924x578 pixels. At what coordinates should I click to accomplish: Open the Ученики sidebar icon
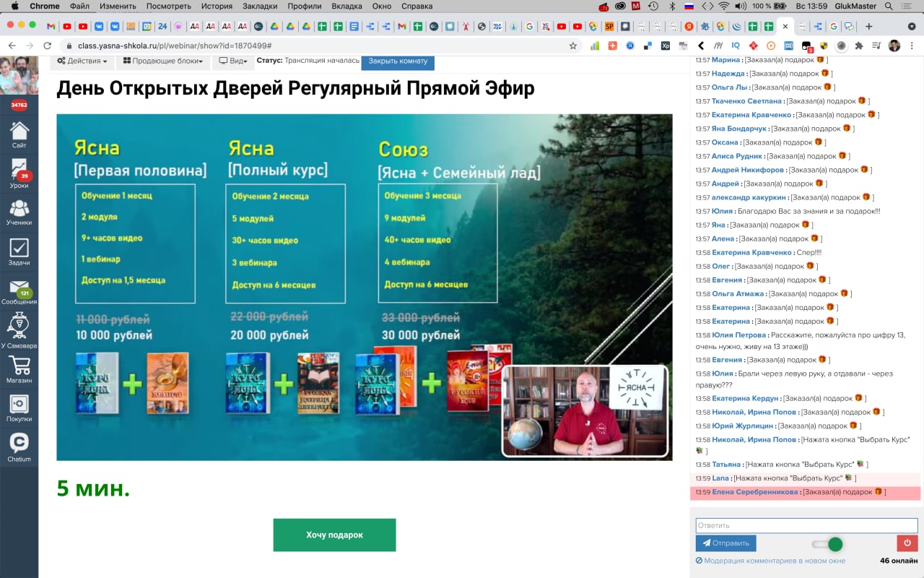(19, 212)
